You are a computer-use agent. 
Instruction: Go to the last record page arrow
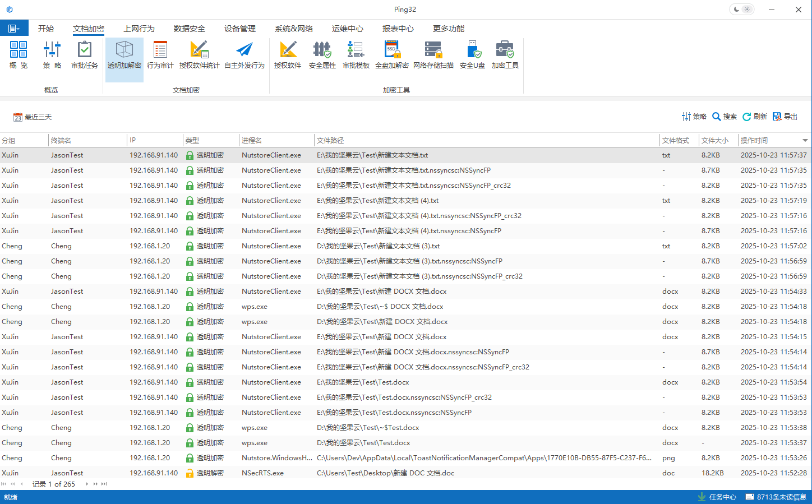104,484
